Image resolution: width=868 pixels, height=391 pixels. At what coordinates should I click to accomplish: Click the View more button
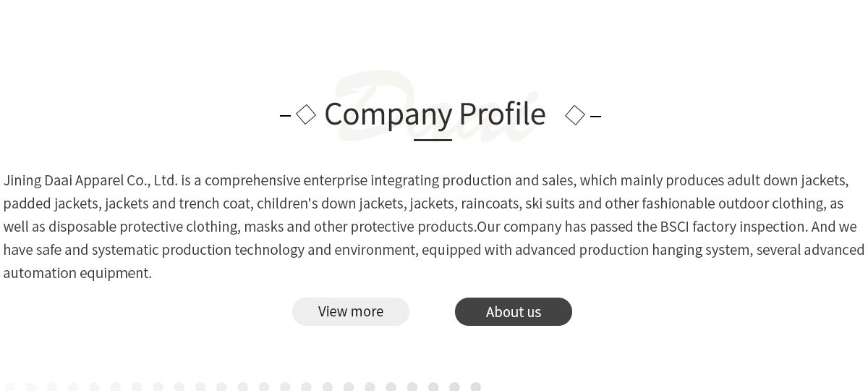coord(351,311)
